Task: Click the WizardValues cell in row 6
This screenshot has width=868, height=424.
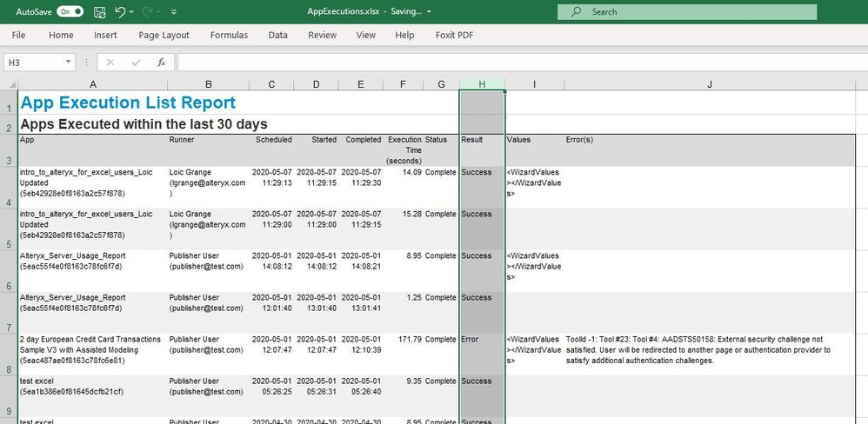Action: click(x=535, y=271)
